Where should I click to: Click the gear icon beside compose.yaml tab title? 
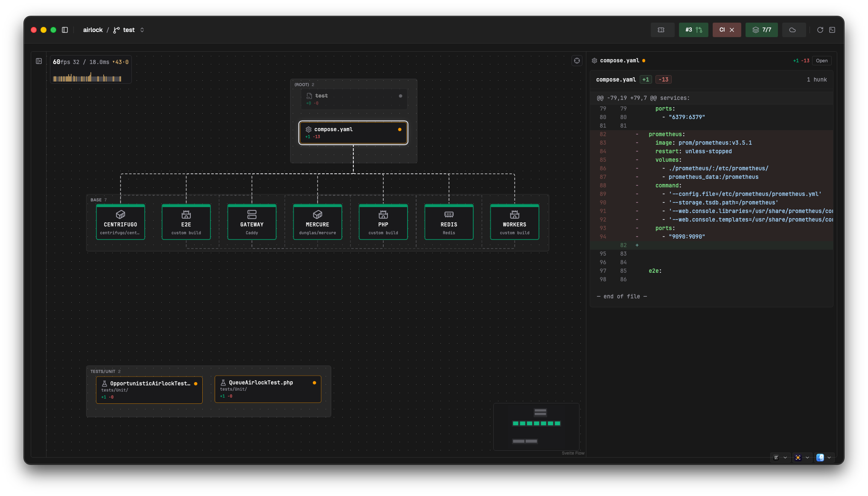pyautogui.click(x=594, y=61)
